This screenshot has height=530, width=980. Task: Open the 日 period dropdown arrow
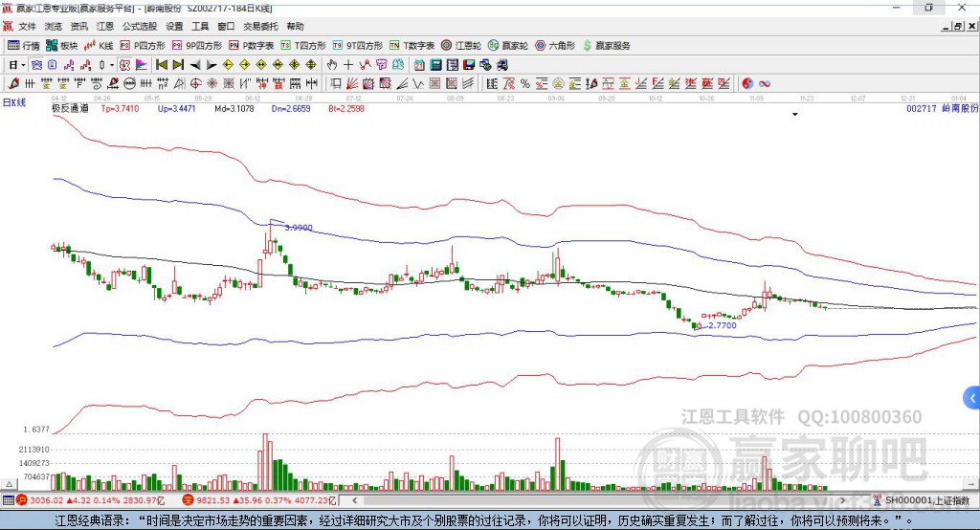coord(23,65)
